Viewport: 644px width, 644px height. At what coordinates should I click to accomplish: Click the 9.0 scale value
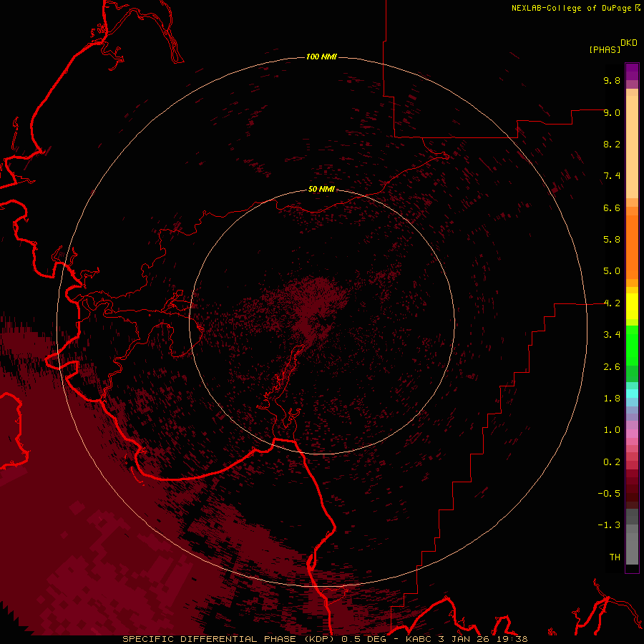click(612, 112)
